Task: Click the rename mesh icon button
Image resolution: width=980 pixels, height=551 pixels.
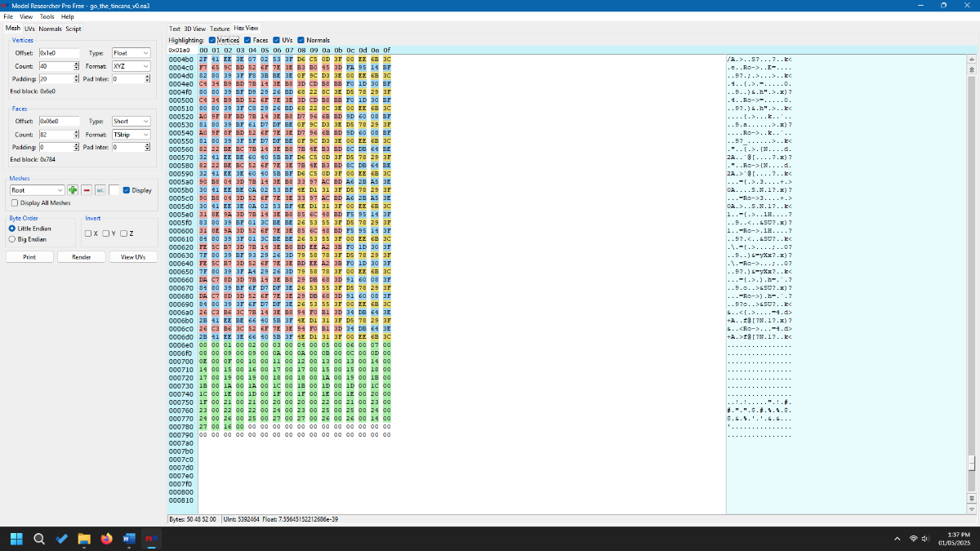Action: [100, 190]
